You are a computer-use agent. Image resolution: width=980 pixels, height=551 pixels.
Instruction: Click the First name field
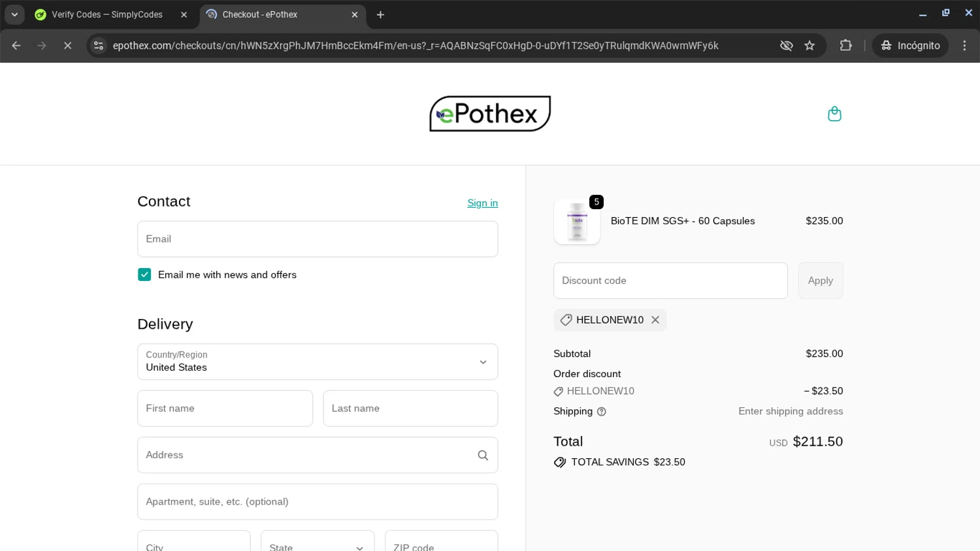pyautogui.click(x=225, y=409)
